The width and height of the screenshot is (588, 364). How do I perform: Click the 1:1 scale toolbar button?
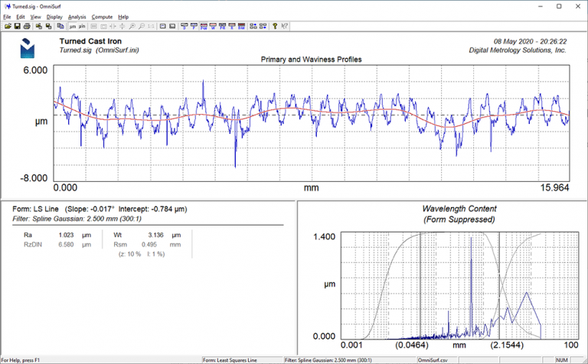[x=151, y=26]
